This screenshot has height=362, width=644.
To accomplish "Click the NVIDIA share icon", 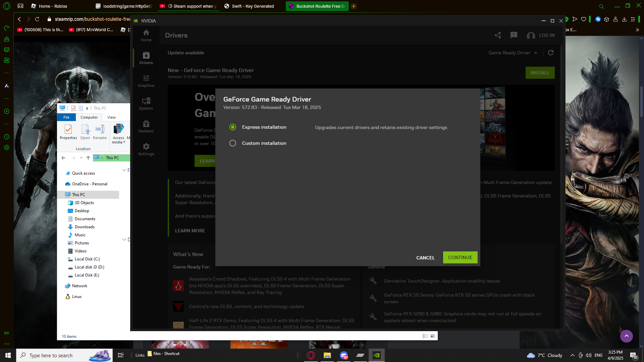I will click(x=498, y=35).
